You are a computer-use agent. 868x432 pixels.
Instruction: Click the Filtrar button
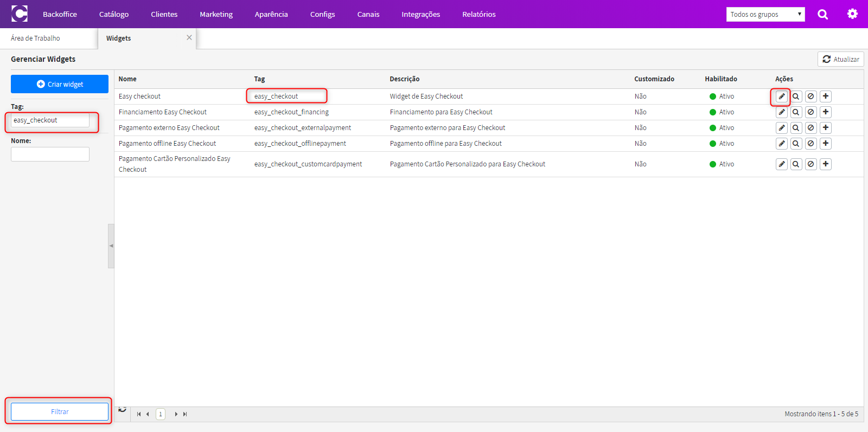point(60,411)
